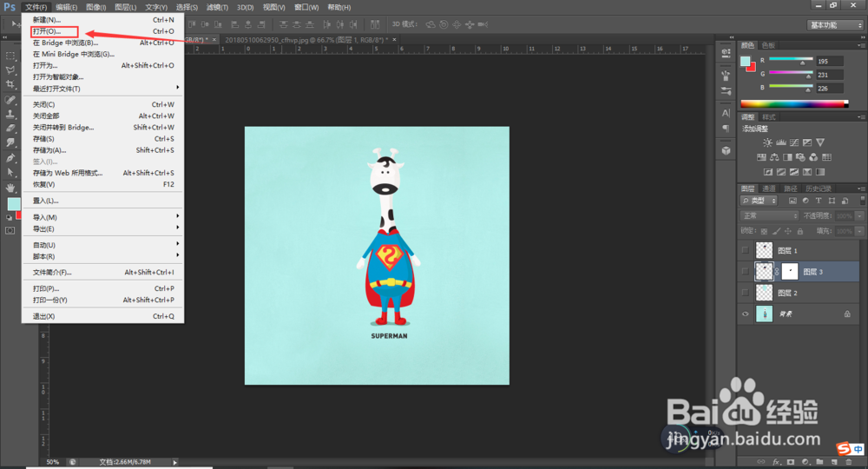Screen dimensions: 868x469
Task: Choose 存储为(A)... menu item
Action: click(x=103, y=150)
